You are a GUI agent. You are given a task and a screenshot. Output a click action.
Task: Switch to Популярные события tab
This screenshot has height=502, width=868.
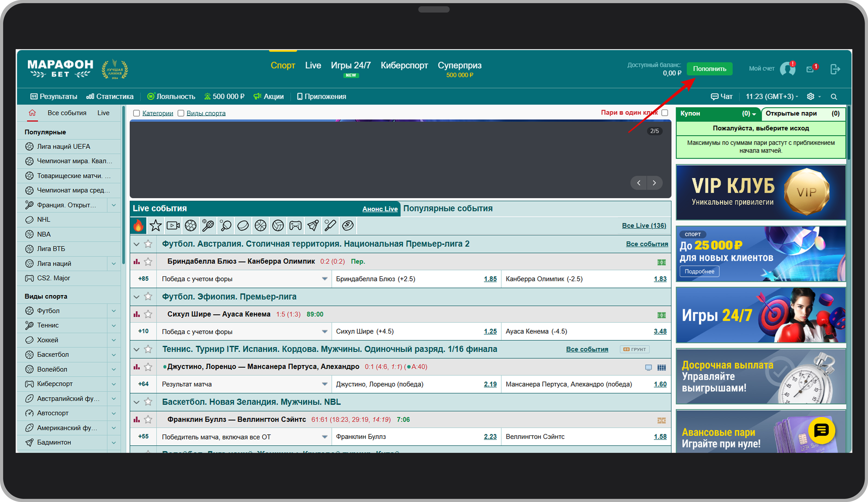coord(448,208)
